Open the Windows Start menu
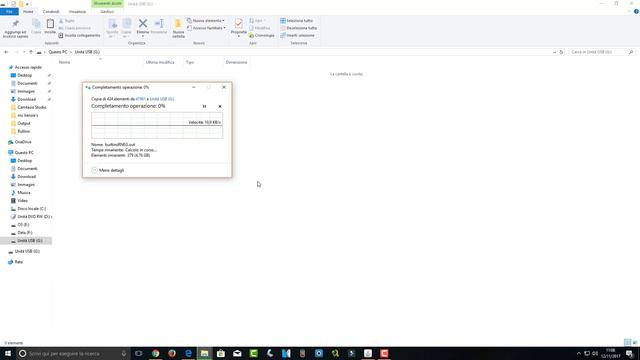The height and width of the screenshot is (360, 640). tap(8, 353)
